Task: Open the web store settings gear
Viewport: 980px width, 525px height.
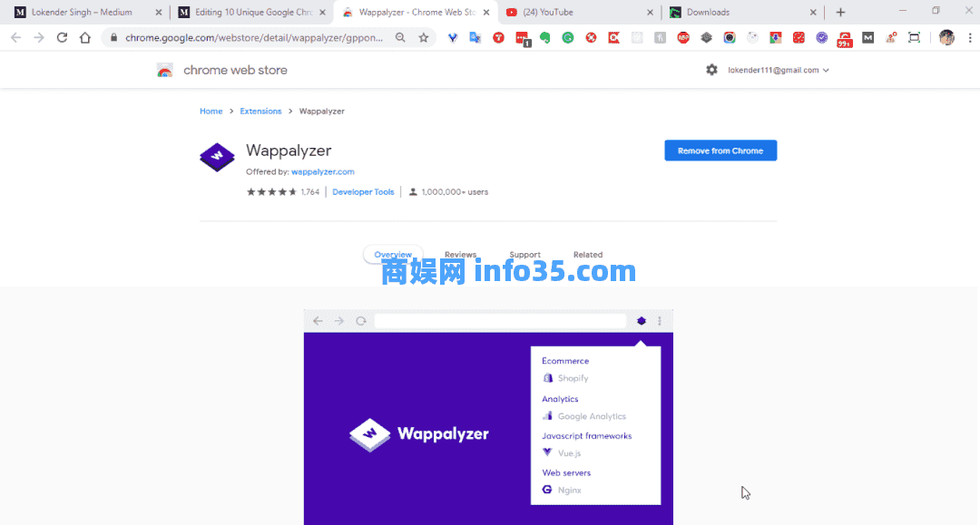Action: pyautogui.click(x=712, y=70)
